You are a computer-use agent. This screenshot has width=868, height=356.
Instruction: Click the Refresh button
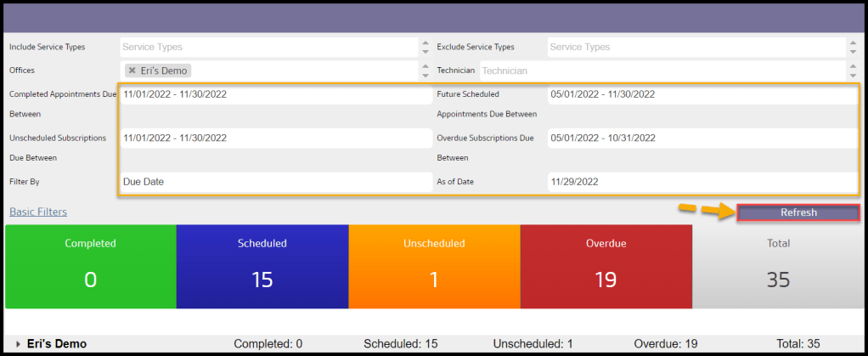pos(798,213)
